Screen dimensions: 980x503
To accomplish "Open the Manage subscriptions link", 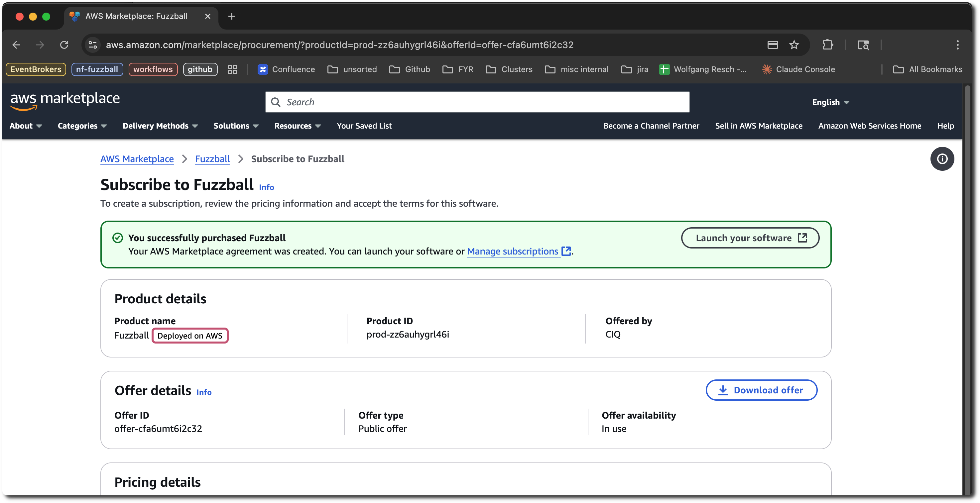I will pyautogui.click(x=519, y=251).
